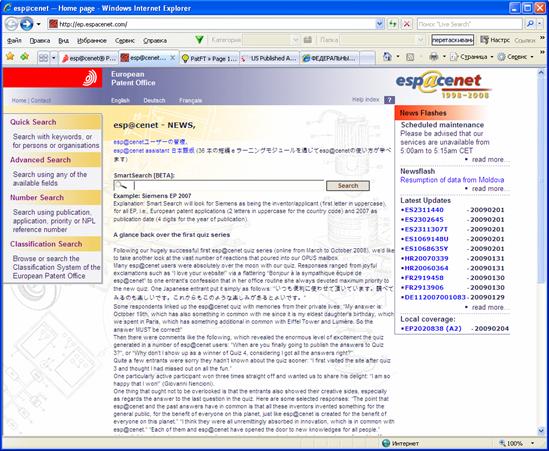Click the esp@cenet 1998-2008 logo
This screenshot has width=549, height=451.
click(x=443, y=85)
